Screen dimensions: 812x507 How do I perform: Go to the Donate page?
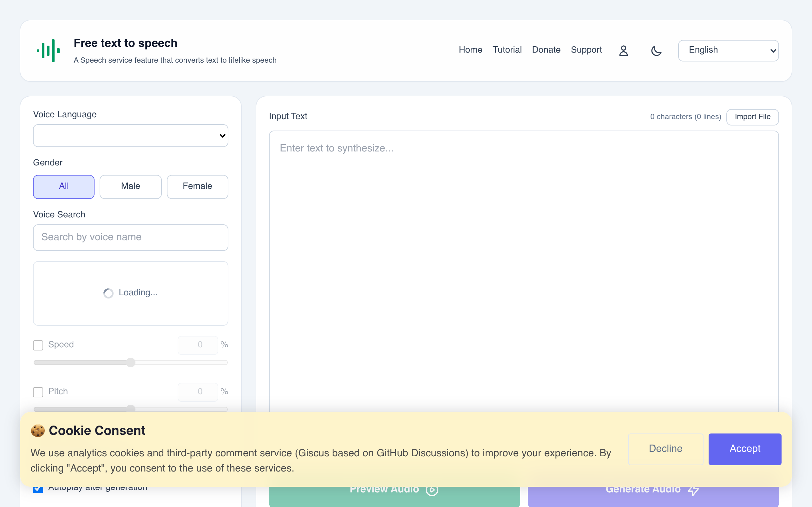pos(546,50)
